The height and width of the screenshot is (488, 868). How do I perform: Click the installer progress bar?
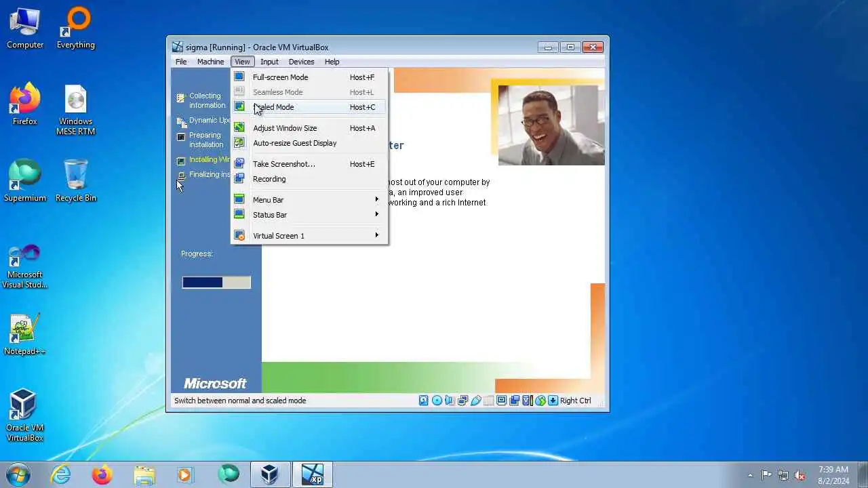216,283
